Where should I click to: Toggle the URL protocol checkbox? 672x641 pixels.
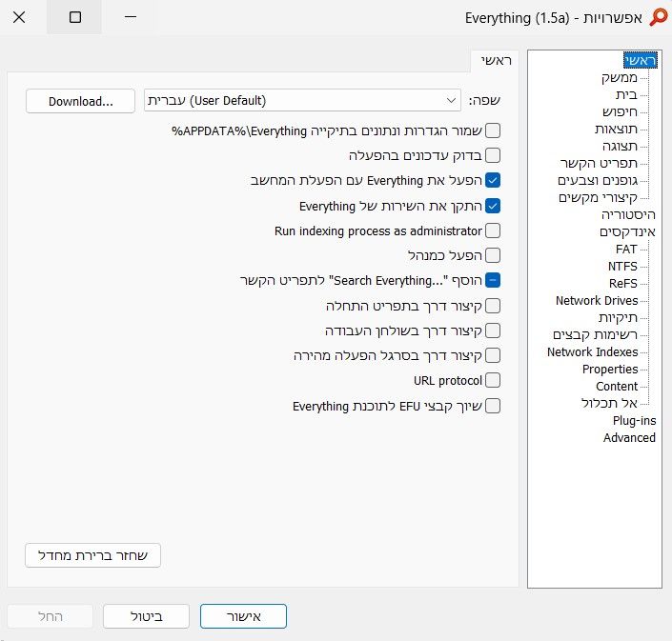(493, 380)
